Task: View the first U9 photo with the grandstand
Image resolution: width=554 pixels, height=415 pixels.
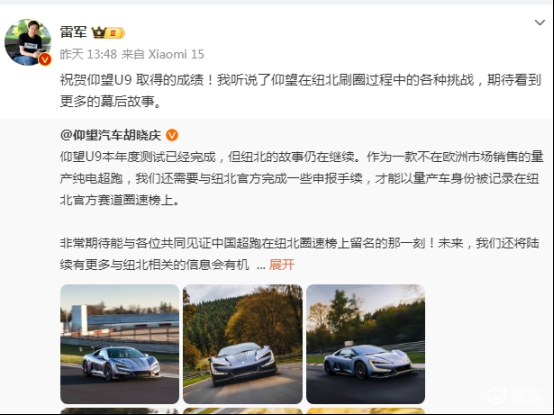Action: (x=120, y=344)
